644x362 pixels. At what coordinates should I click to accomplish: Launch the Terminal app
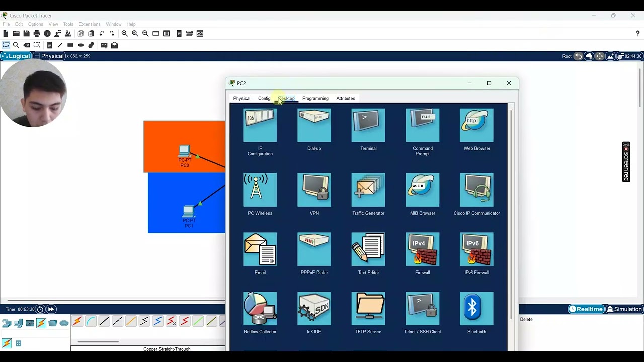[368, 125]
